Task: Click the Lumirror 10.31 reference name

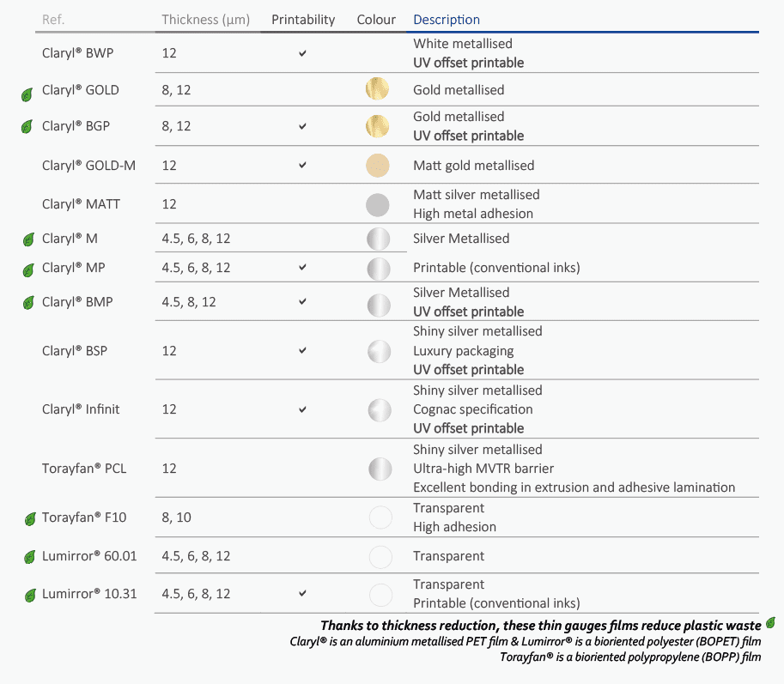Action: point(89,594)
